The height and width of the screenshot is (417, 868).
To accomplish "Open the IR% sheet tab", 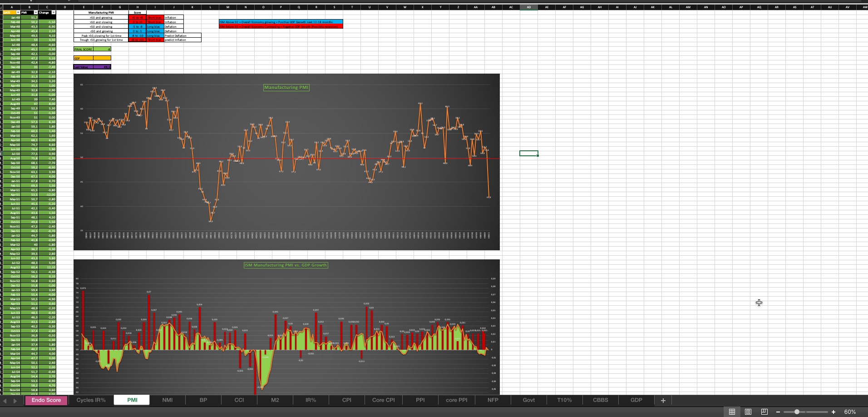I will coord(311,400).
